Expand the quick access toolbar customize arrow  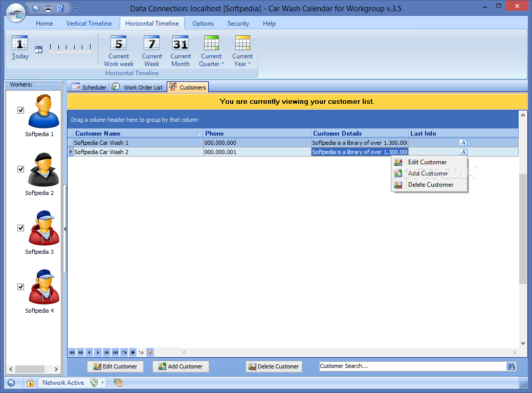76,9
